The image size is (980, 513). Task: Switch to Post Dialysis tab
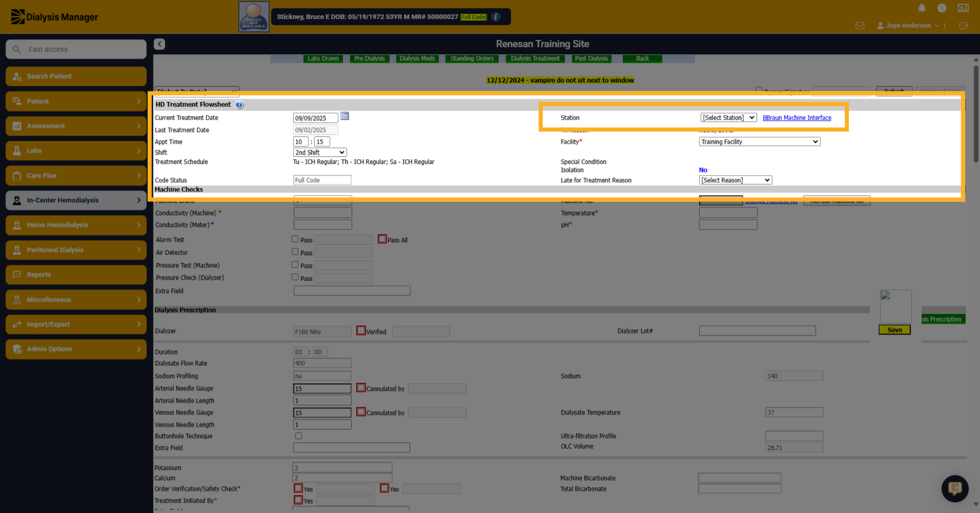click(x=591, y=58)
